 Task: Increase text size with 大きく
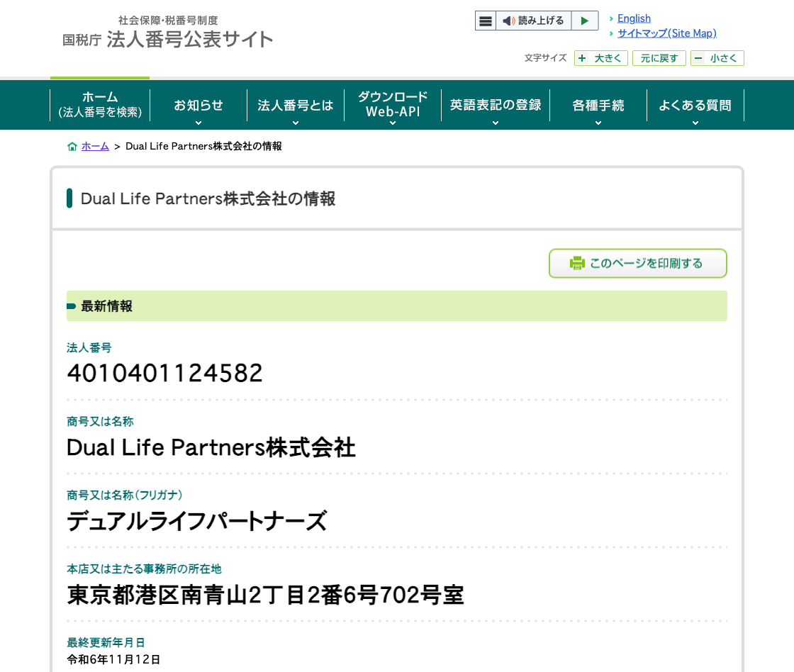click(x=601, y=58)
